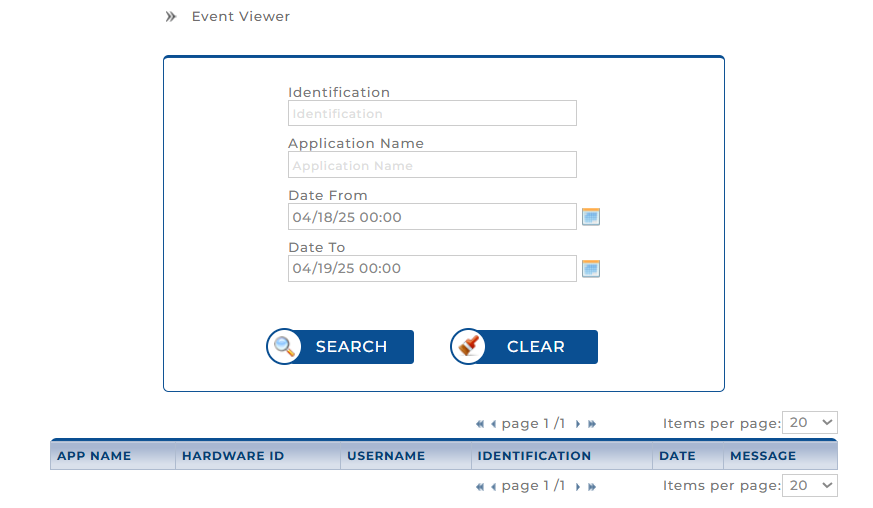Viewport: 873px width, 508px height.
Task: Open the Date To calendar picker
Action: [590, 269]
